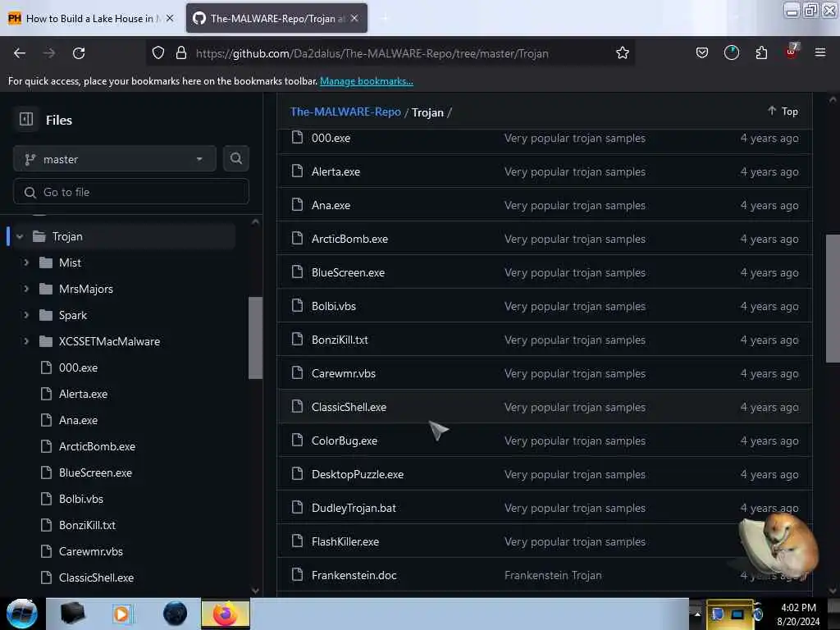
Task: Open DesktopPuzzle.exe file entry
Action: pos(358,474)
